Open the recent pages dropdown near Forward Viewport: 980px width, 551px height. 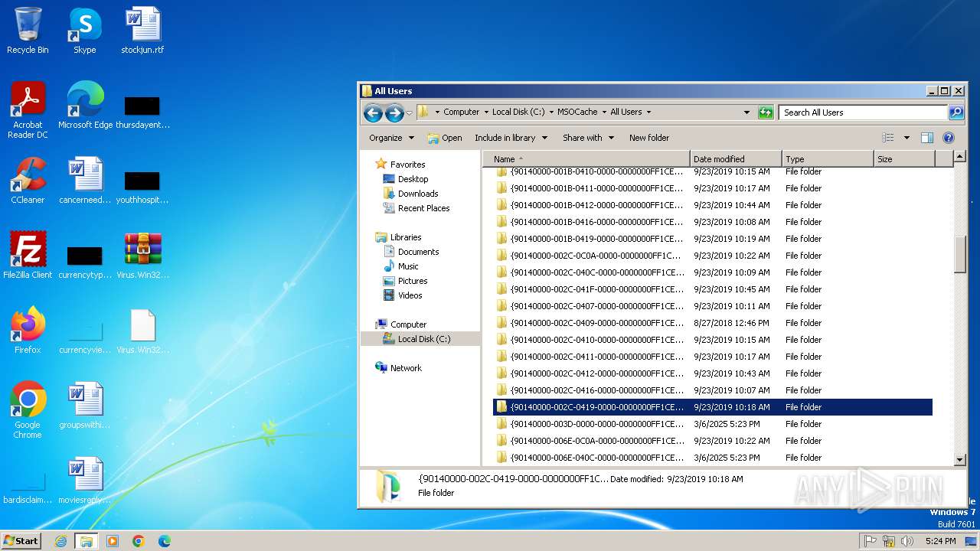(410, 113)
